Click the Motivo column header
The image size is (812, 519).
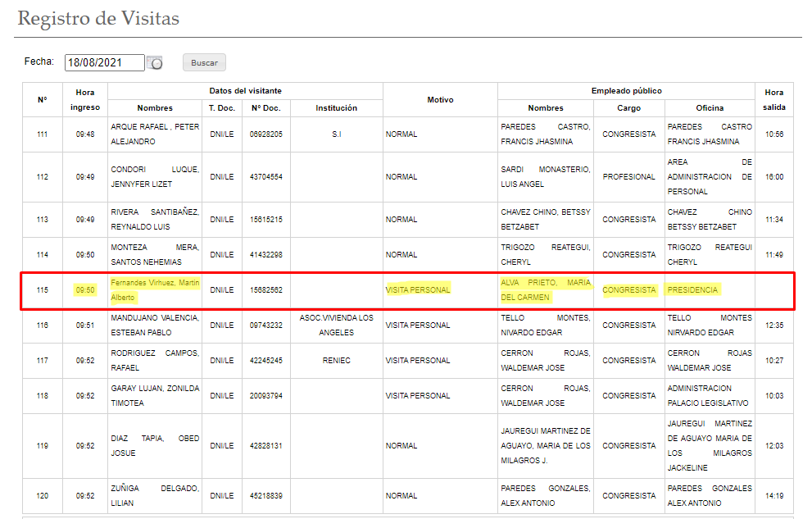pyautogui.click(x=440, y=99)
